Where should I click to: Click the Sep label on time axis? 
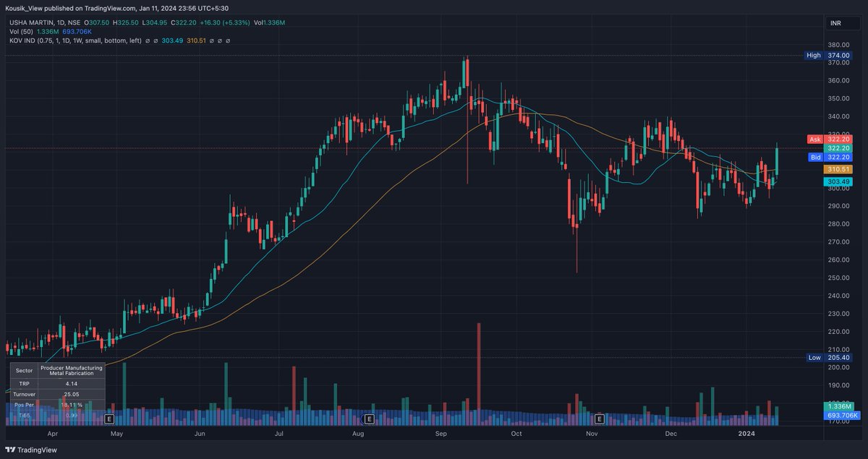point(443,434)
